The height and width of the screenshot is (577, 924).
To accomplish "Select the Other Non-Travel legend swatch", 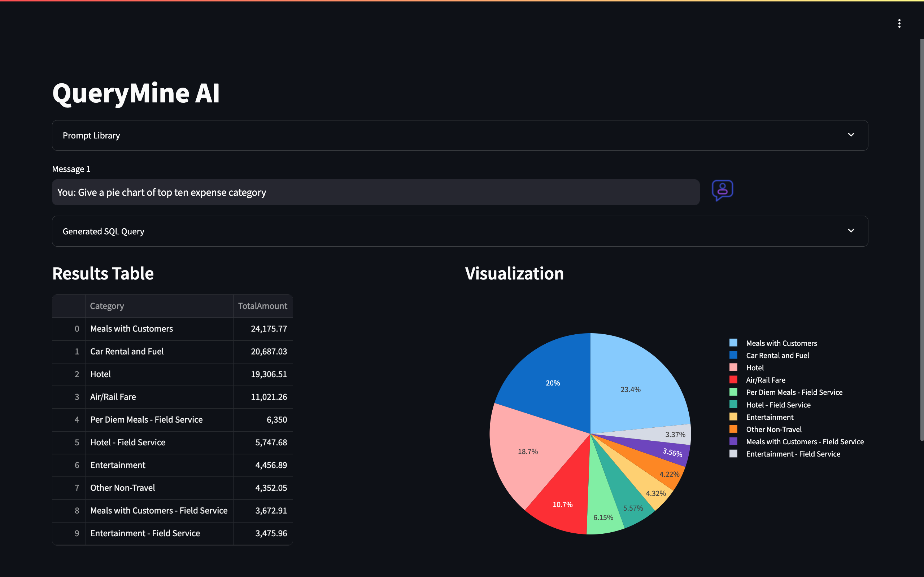I will coord(733,429).
